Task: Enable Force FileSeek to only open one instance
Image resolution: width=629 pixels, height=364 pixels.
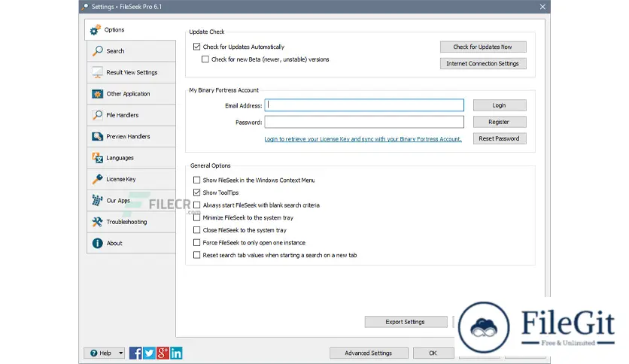Action: click(197, 243)
